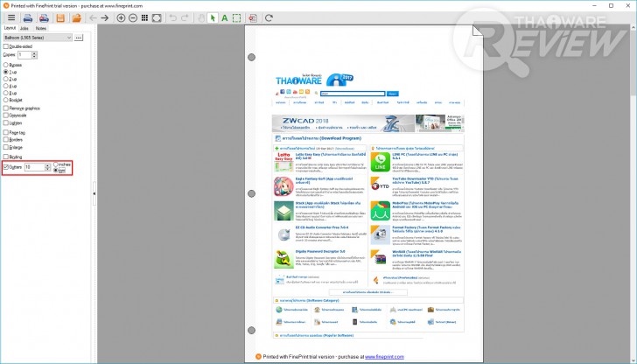Go to previous page with left arrow
637x364 pixels.
tap(93, 17)
